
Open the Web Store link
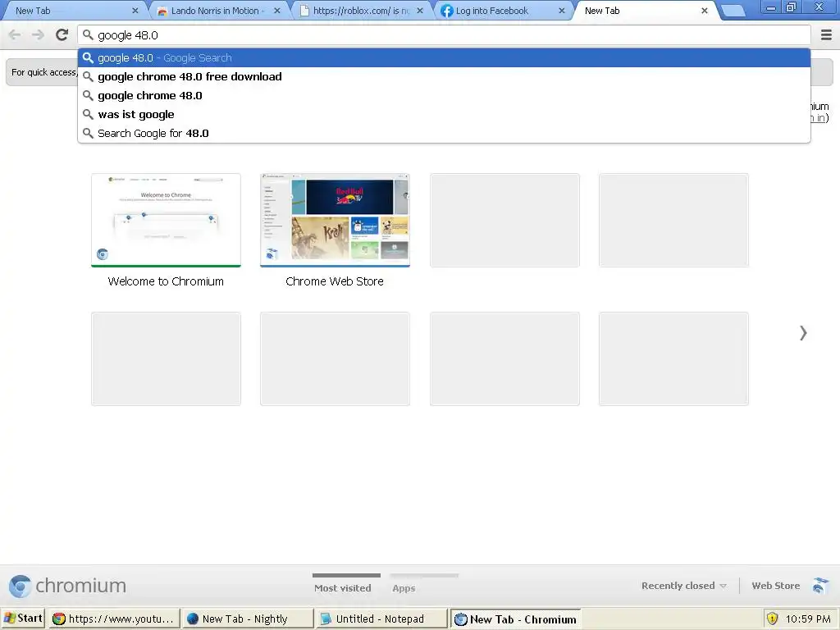776,586
